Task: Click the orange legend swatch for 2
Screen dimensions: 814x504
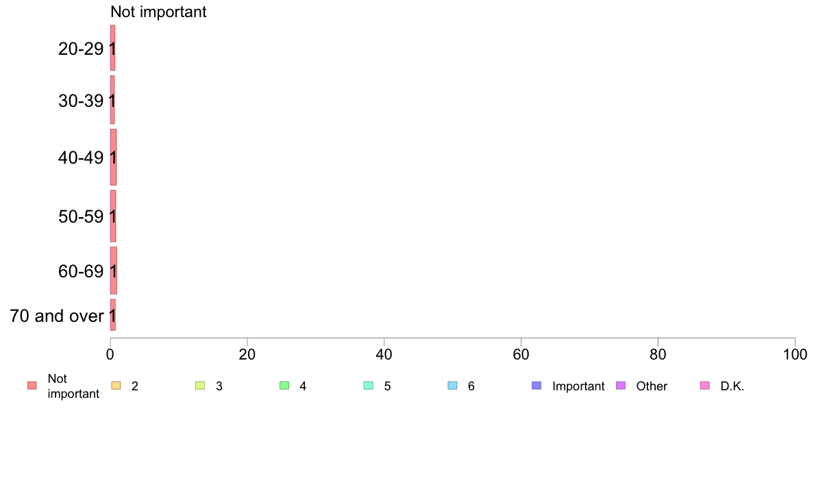Action: [x=116, y=386]
